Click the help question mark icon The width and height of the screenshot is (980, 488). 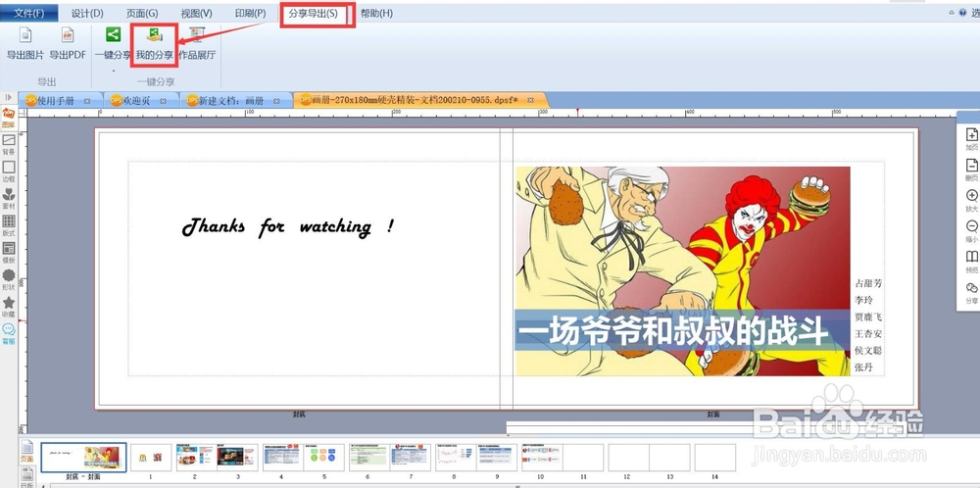coord(962,13)
